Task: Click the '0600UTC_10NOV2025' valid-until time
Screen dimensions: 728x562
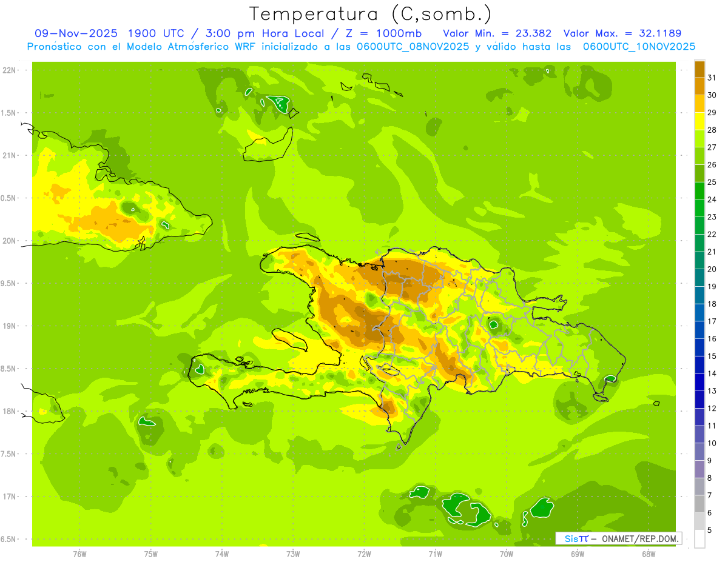Action: click(x=639, y=47)
